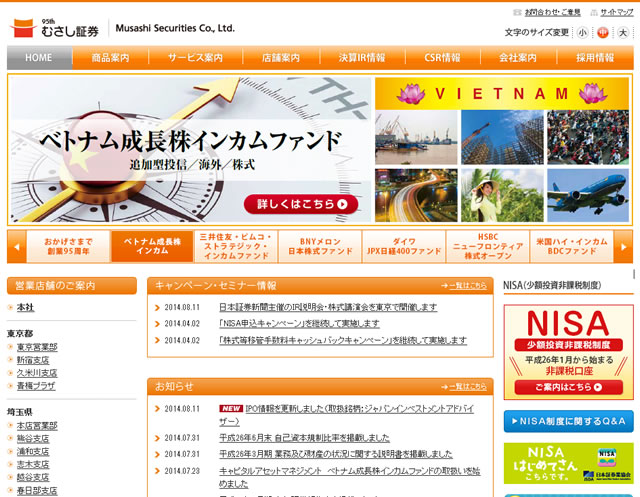Image resolution: width=640 pixels, height=497 pixels.
Task: Select the HSBCニューフロンティア株式オープン slide tab
Action: pyautogui.click(x=488, y=246)
